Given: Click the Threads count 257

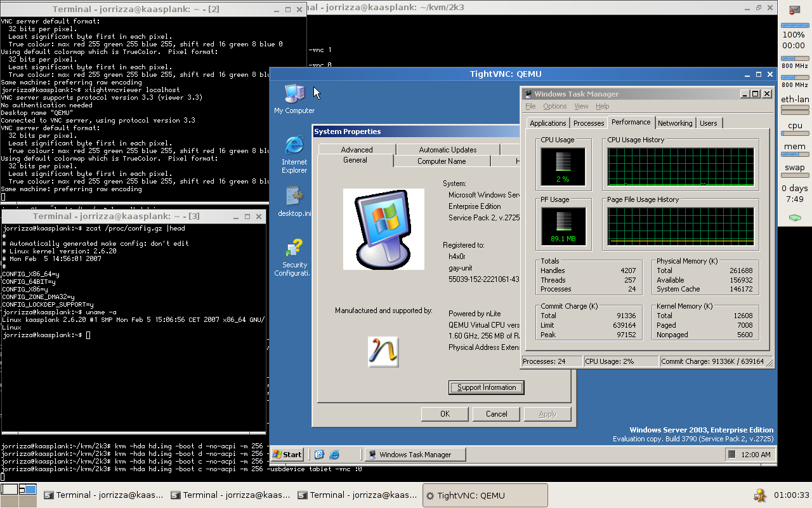Looking at the screenshot, I should (630, 280).
